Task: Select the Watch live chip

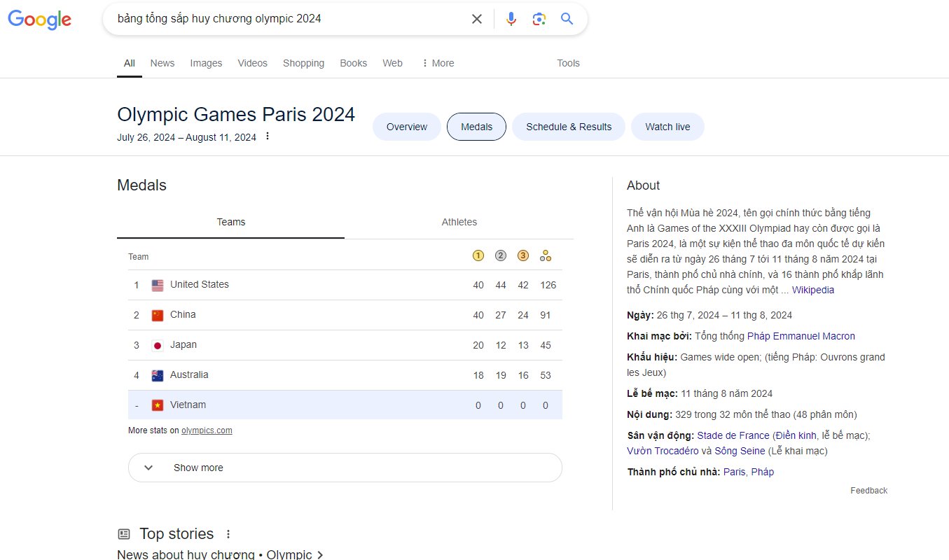Action: pos(667,127)
